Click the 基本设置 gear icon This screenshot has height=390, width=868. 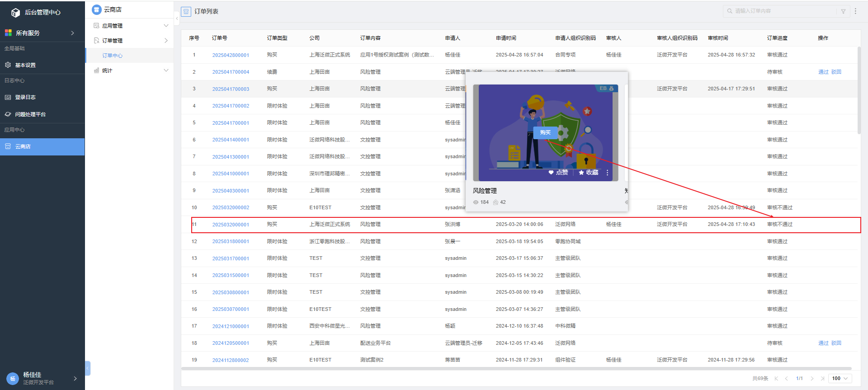pyautogui.click(x=8, y=65)
